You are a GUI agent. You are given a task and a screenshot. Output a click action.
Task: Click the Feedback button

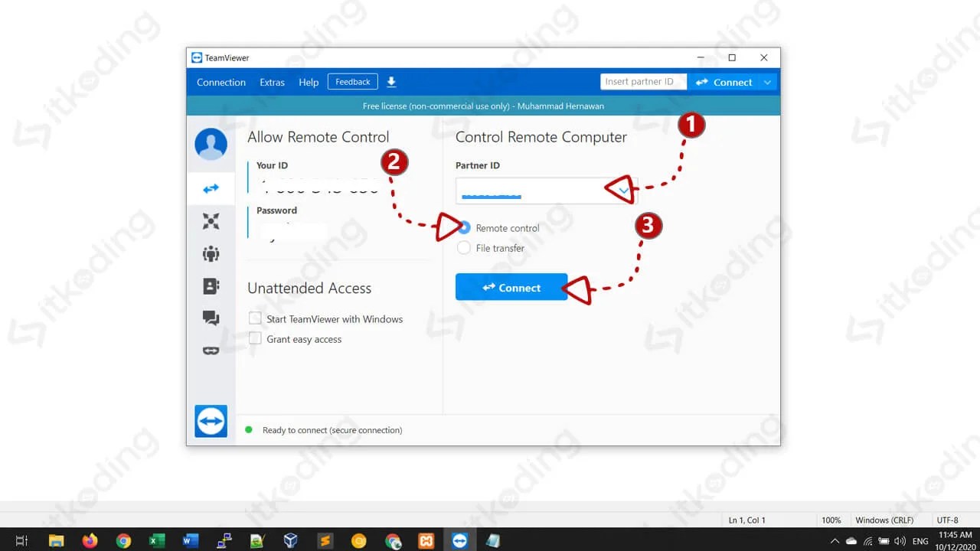point(353,82)
